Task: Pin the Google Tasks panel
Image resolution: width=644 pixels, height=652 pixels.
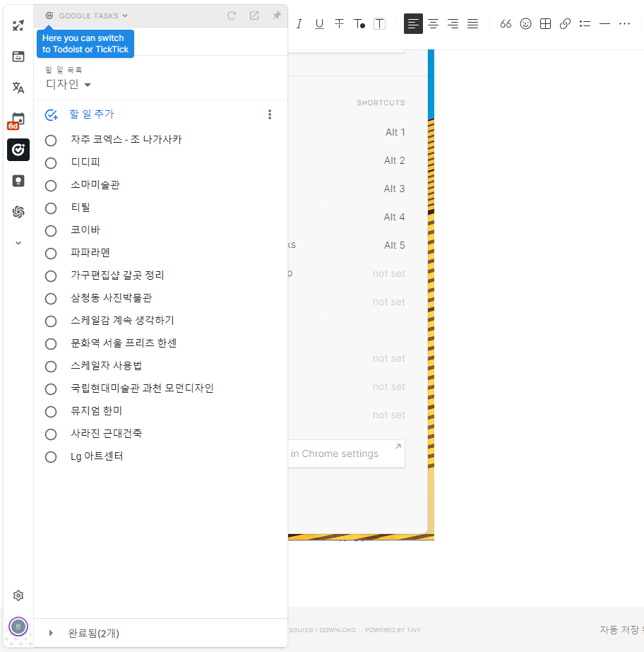Action: pos(277,16)
